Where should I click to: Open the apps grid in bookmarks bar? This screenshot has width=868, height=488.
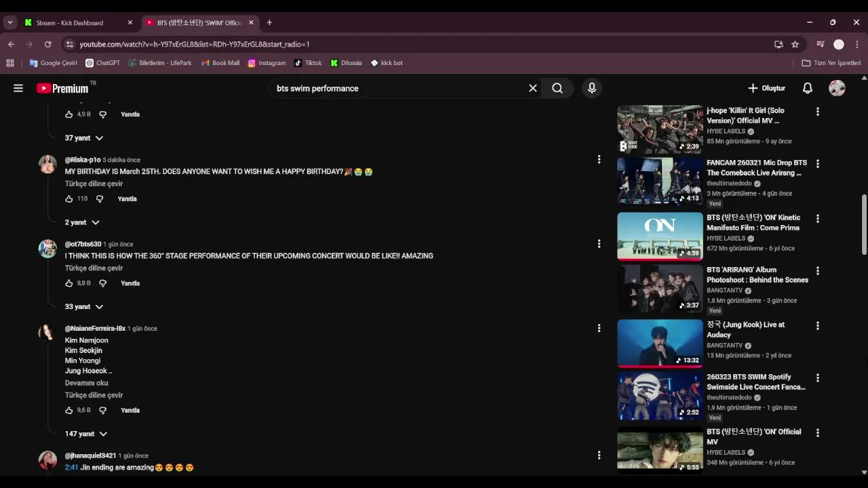9,63
